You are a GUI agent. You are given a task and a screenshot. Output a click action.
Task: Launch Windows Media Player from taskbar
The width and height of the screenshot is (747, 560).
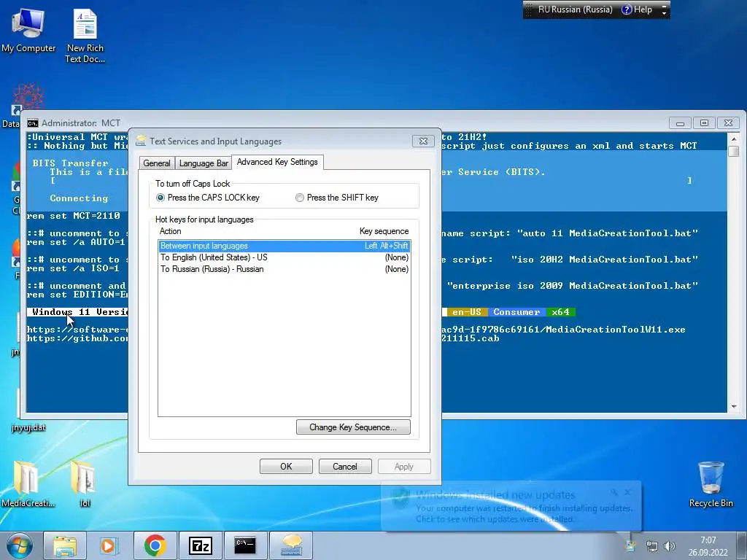pyautogui.click(x=109, y=545)
